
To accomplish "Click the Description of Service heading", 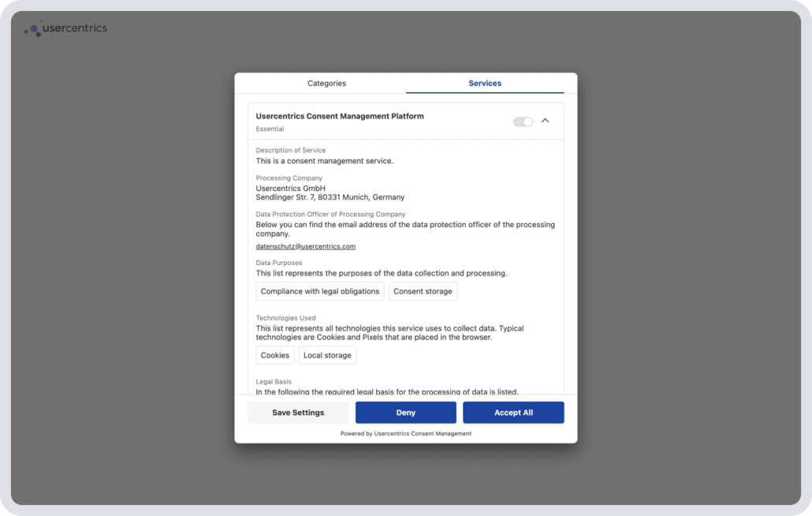I will click(291, 150).
